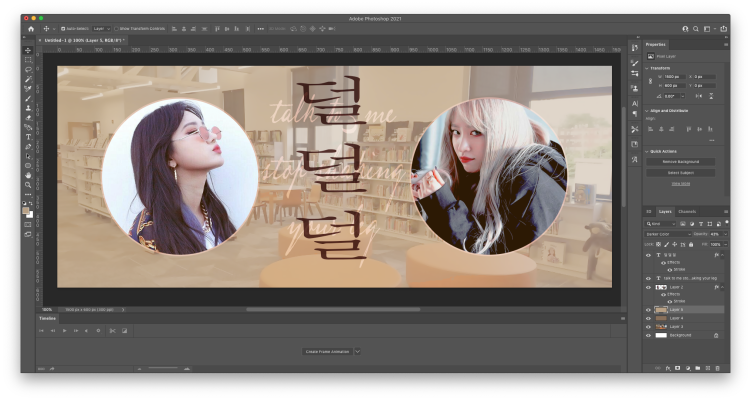Image resolution: width=751 pixels, height=400 pixels.
Task: Select the Properties tab
Action: 656,45
